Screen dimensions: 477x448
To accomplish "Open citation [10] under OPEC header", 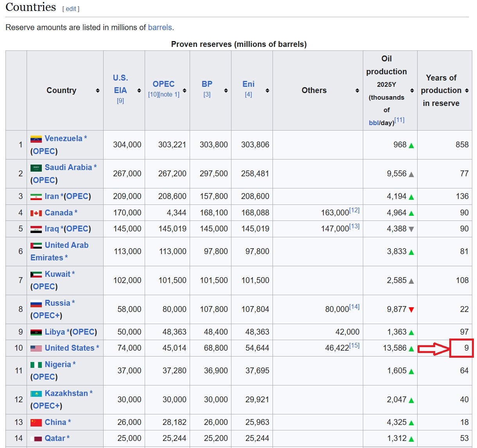I will click(x=153, y=94).
